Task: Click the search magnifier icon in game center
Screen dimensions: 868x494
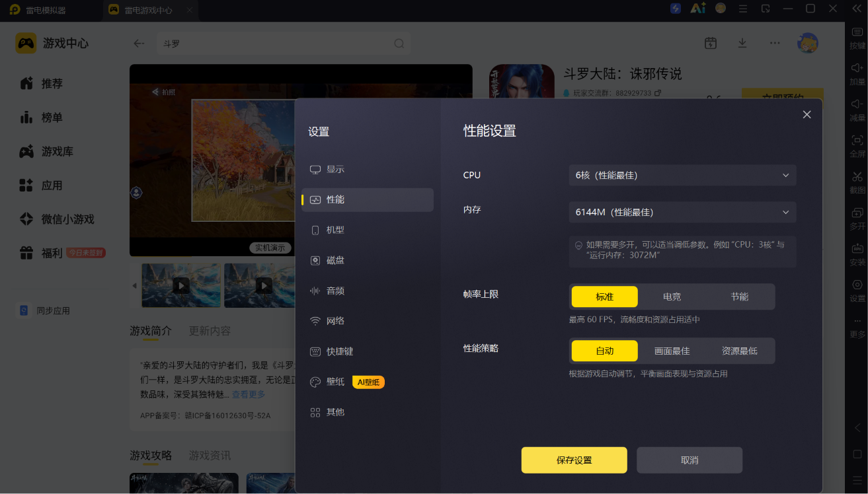Action: click(399, 44)
